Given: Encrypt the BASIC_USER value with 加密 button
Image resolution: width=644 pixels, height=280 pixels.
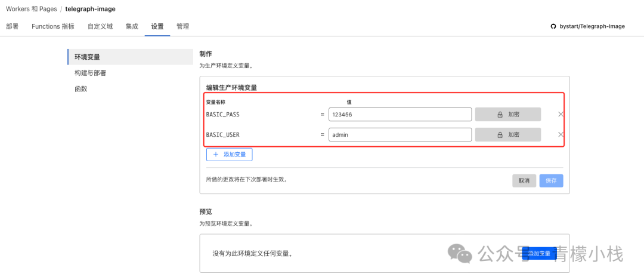Looking at the screenshot, I should click(507, 134).
